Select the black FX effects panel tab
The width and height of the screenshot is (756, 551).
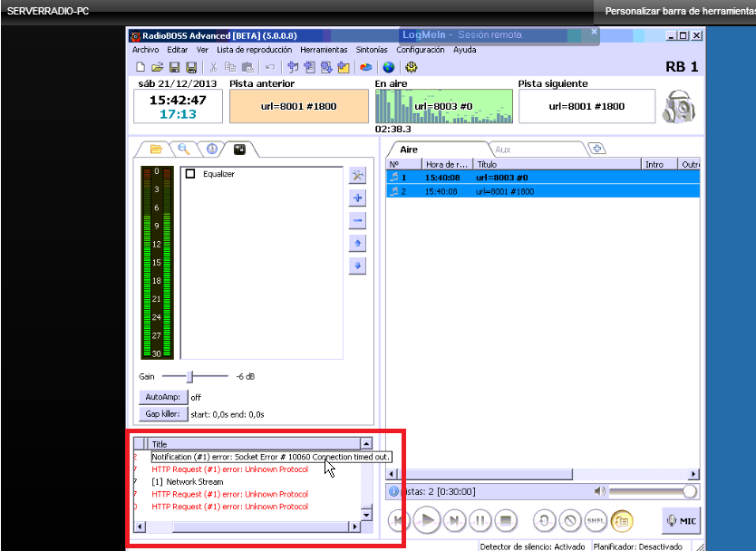click(239, 150)
